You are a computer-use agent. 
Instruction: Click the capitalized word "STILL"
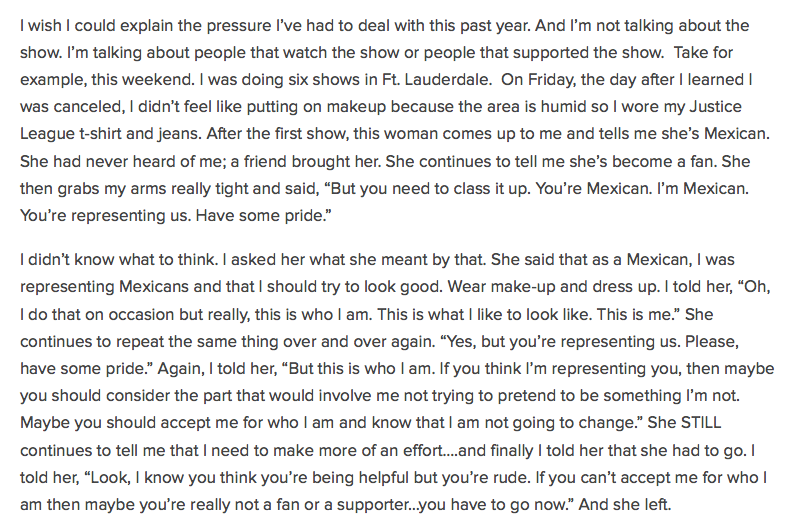[701, 423]
